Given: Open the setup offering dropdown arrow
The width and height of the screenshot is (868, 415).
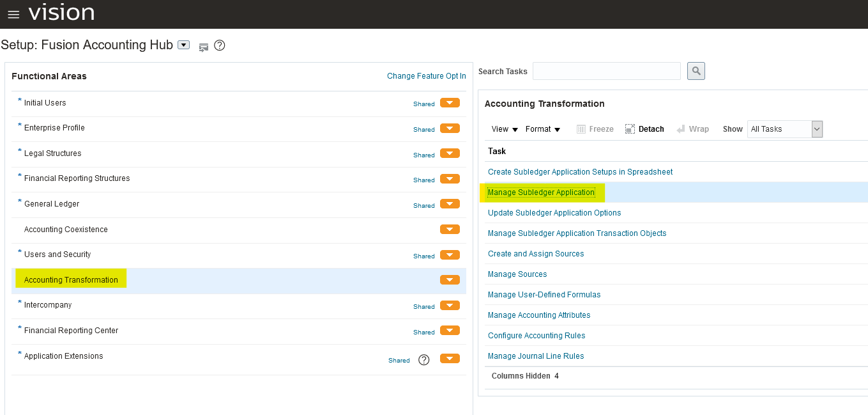Looking at the screenshot, I should tap(184, 45).
